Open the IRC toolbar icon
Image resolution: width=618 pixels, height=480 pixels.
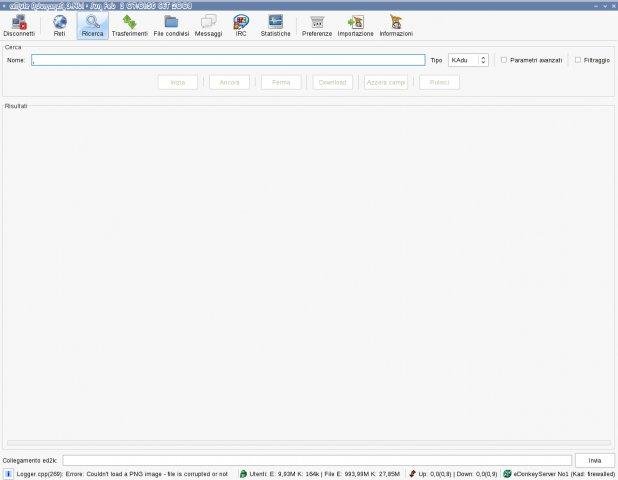241,22
